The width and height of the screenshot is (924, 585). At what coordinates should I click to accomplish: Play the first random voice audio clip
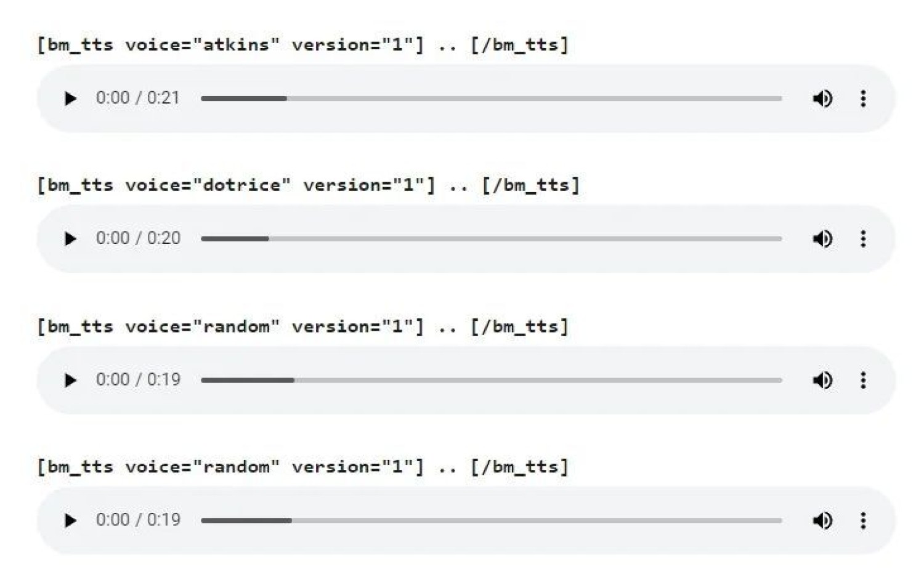coord(70,380)
